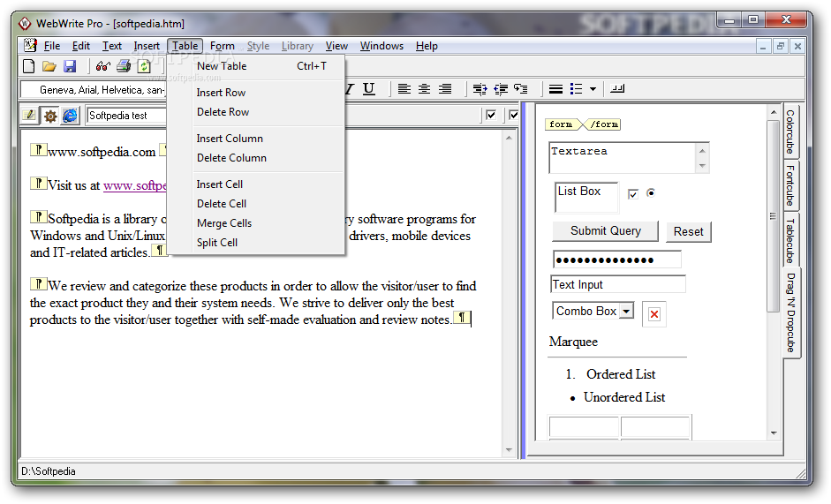The width and height of the screenshot is (831, 504).
Task: Select the radio button beside List Box
Action: tap(651, 193)
